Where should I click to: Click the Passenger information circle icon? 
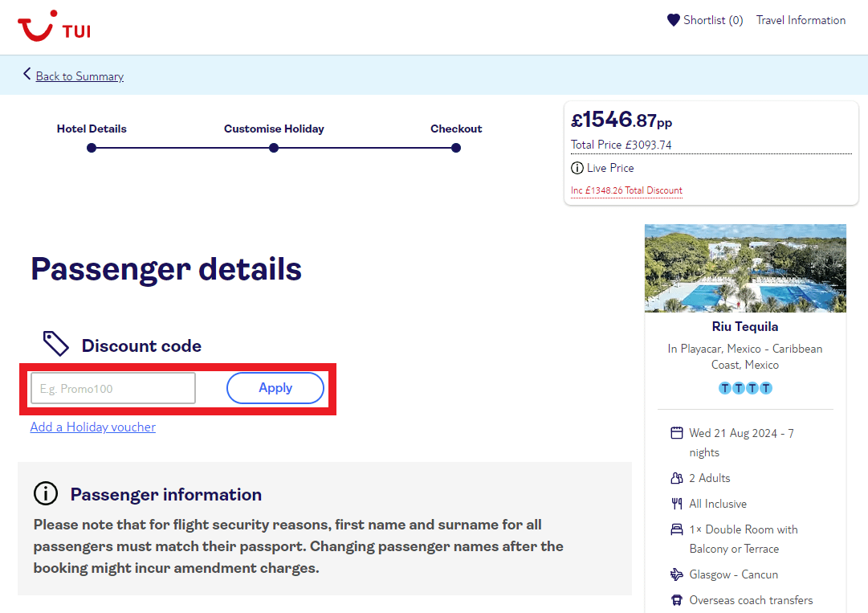(46, 494)
